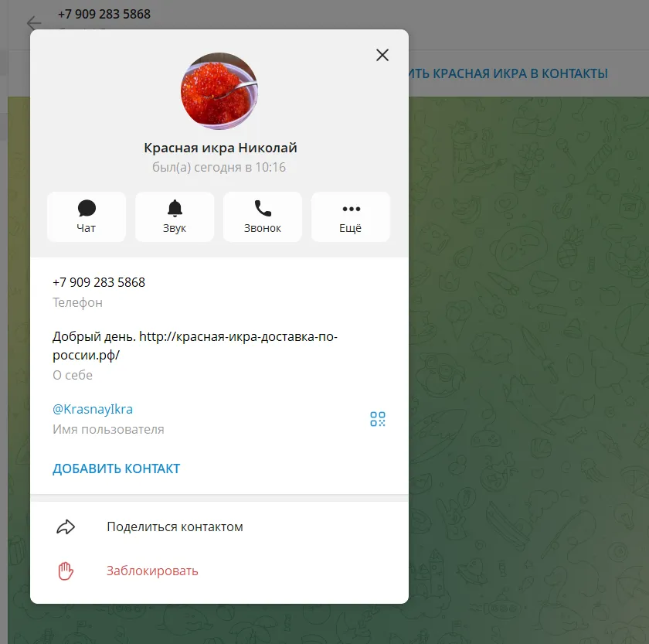Mute notifications with the bell icon
The image size is (649, 644).
pos(175,208)
